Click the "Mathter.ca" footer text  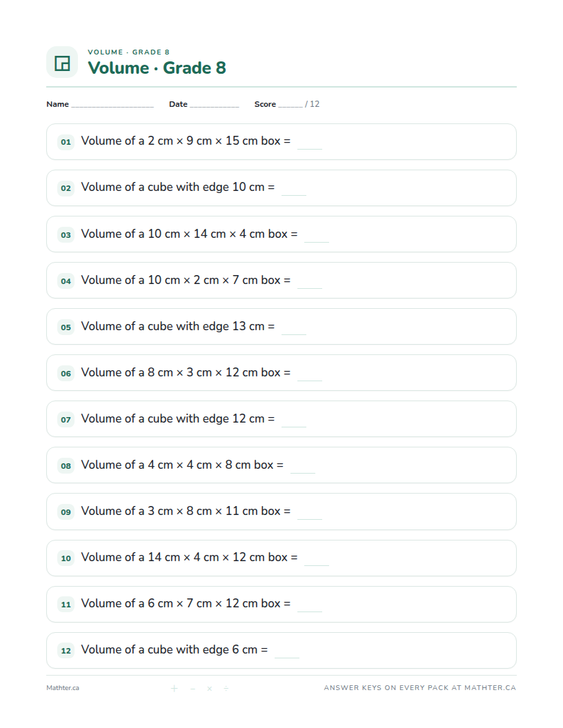pos(63,688)
